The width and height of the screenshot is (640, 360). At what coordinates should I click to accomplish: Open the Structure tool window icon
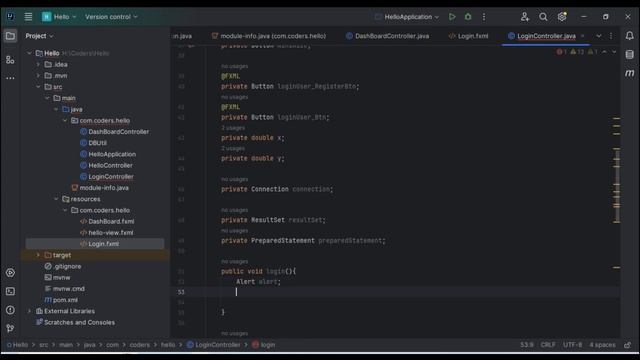click(10, 60)
